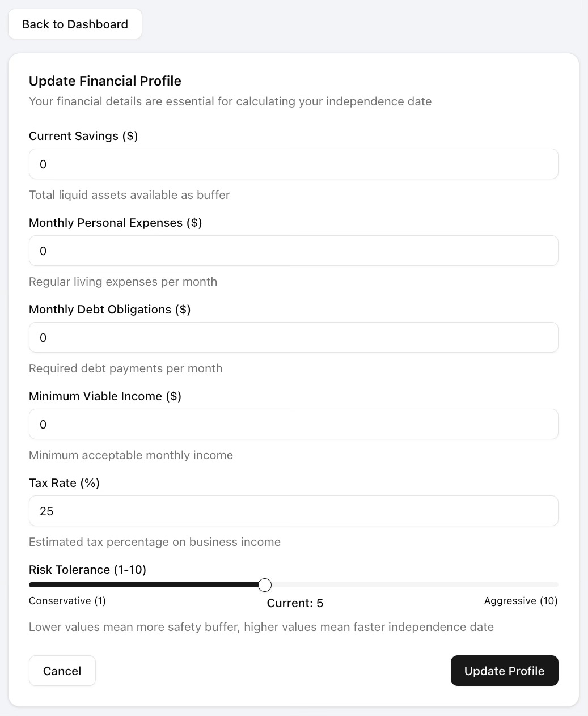This screenshot has height=716, width=588.
Task: Click the "Minimum Viable Income ($)" label
Action: 105,396
